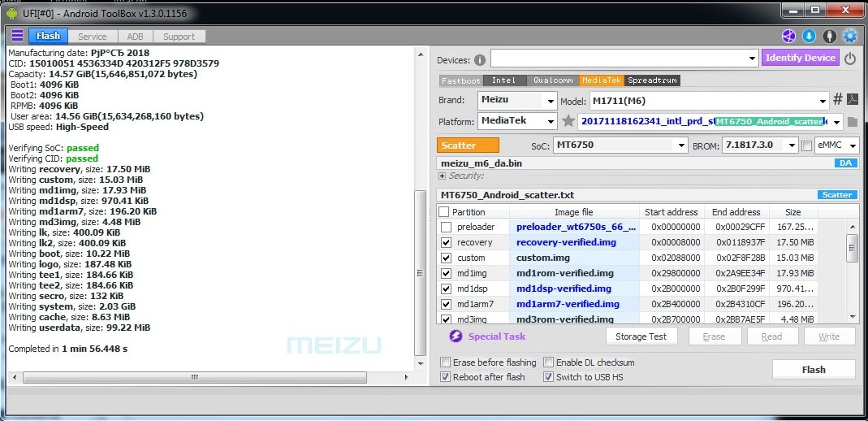Click the blue Scatter badge
The width and height of the screenshot is (868, 421).
pyautogui.click(x=837, y=195)
